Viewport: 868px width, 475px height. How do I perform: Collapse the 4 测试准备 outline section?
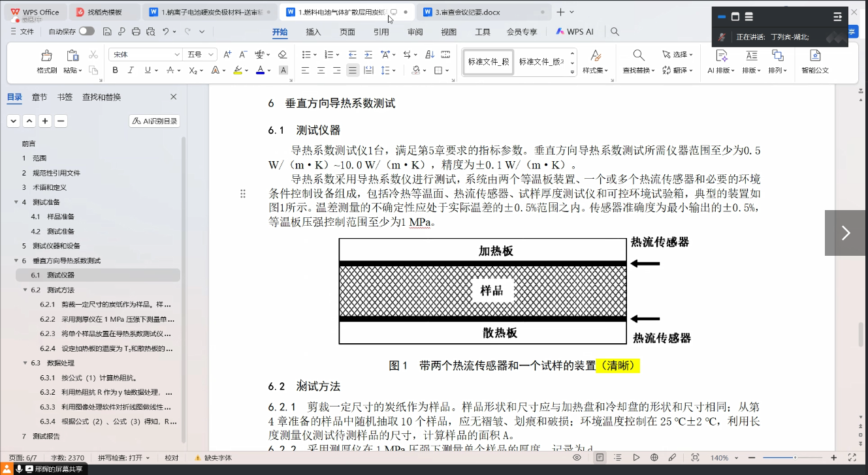click(x=16, y=202)
